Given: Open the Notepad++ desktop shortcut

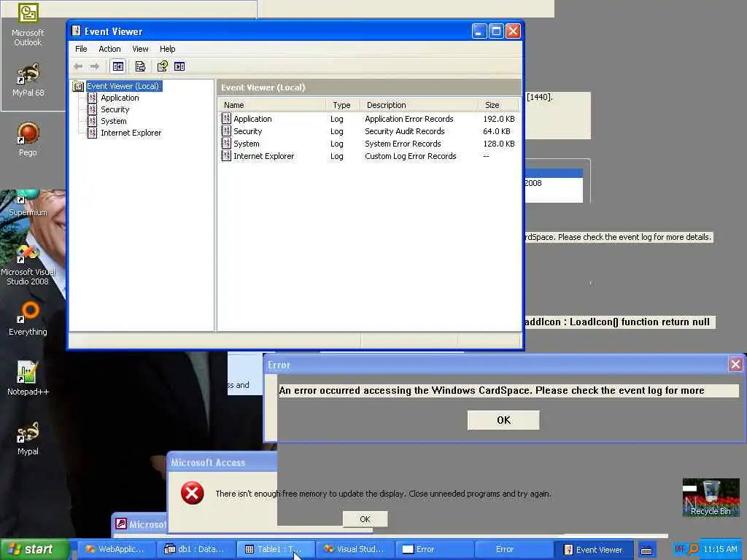Looking at the screenshot, I should (x=28, y=378).
